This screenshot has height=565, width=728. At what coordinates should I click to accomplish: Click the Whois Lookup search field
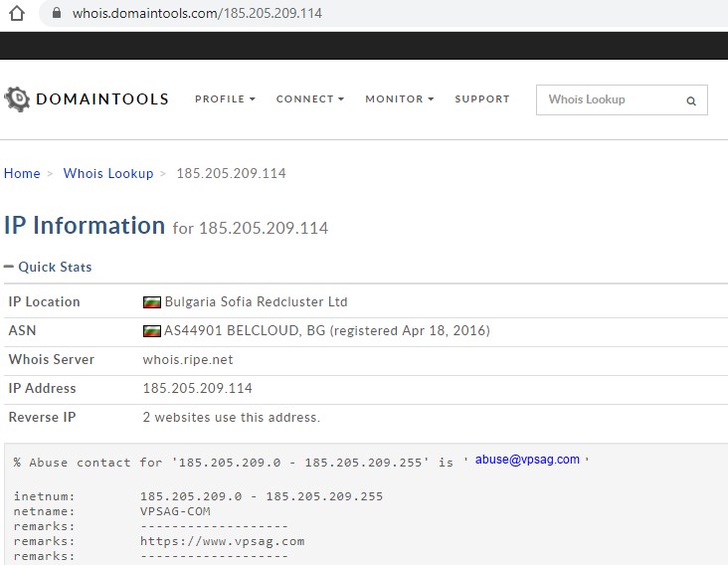(x=622, y=99)
